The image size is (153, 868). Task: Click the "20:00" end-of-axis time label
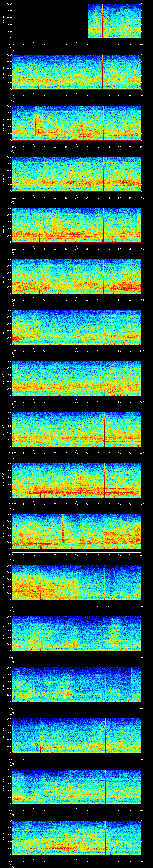click(x=141, y=555)
